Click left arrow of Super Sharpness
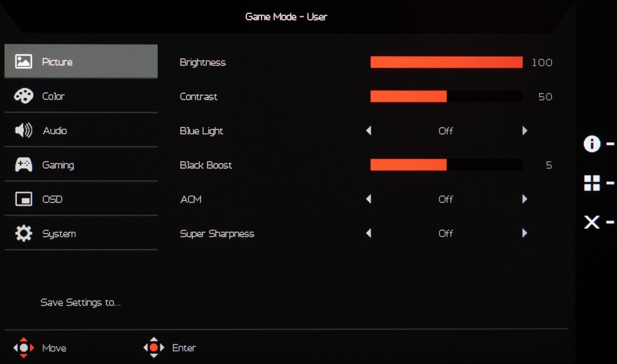 point(369,234)
